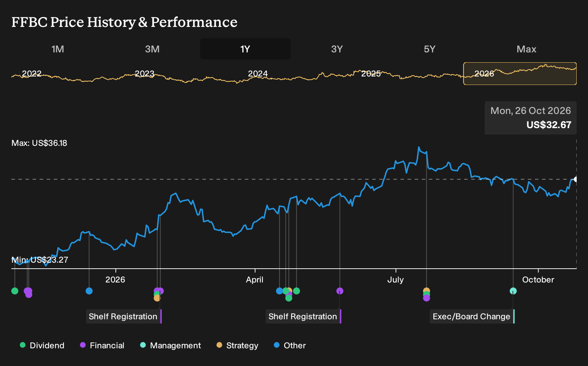This screenshot has height=366, width=588.
Task: Select the 1M time range tab
Action: [58, 49]
